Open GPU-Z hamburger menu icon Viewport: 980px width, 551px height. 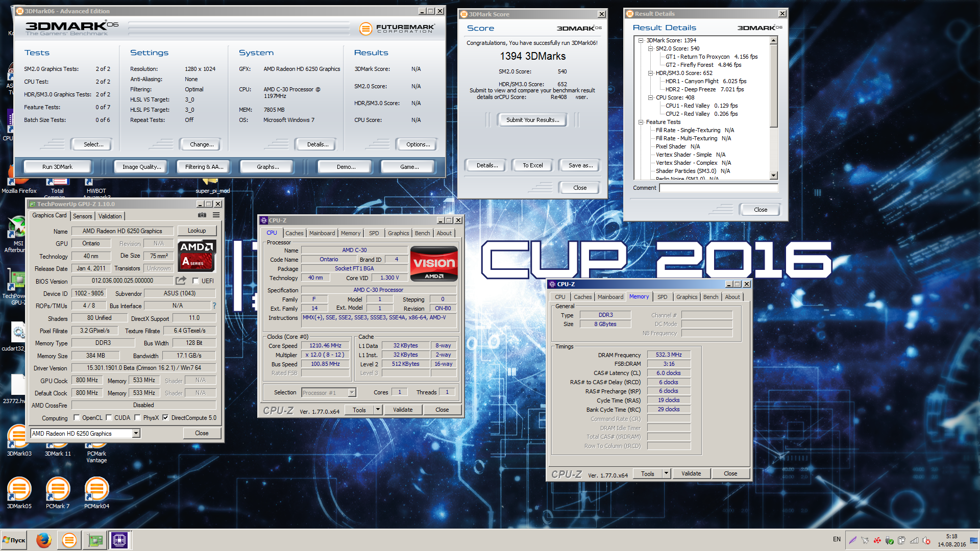click(216, 215)
